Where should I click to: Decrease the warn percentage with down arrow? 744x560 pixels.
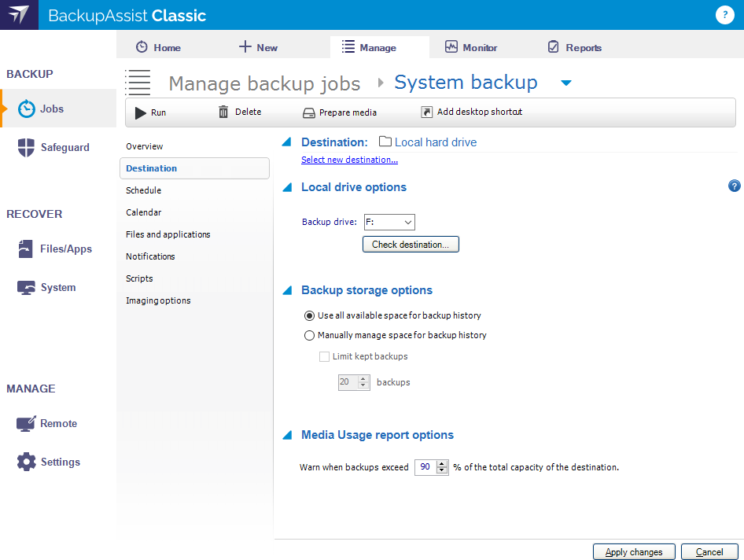[442, 471]
